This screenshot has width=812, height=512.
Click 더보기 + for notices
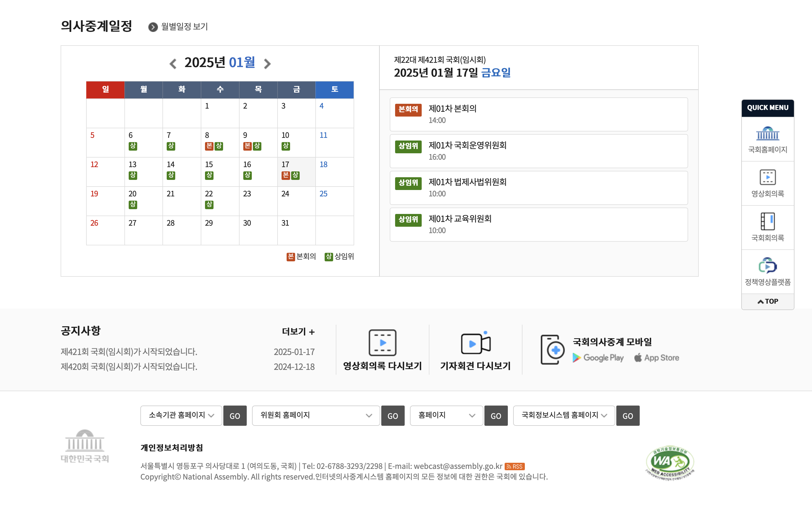298,331
